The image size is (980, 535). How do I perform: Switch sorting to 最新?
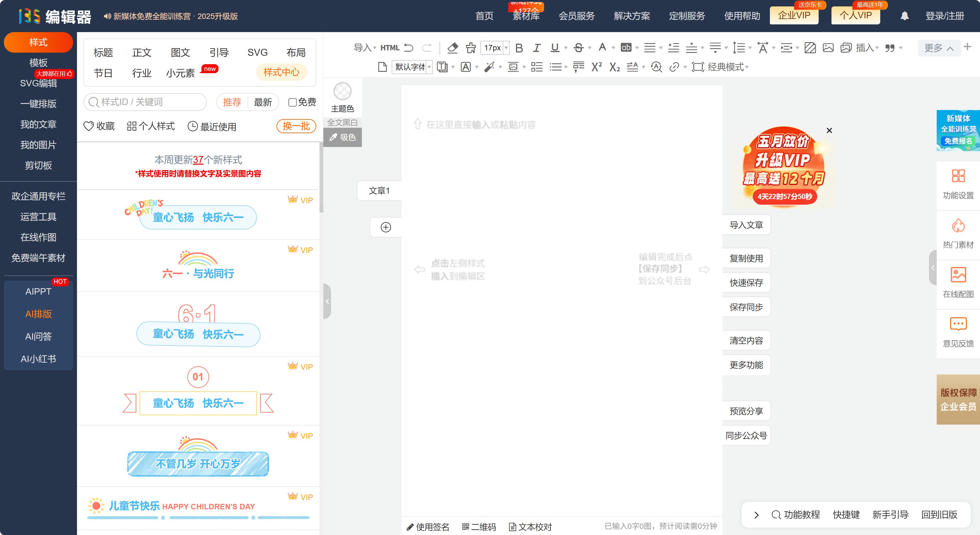tap(262, 102)
